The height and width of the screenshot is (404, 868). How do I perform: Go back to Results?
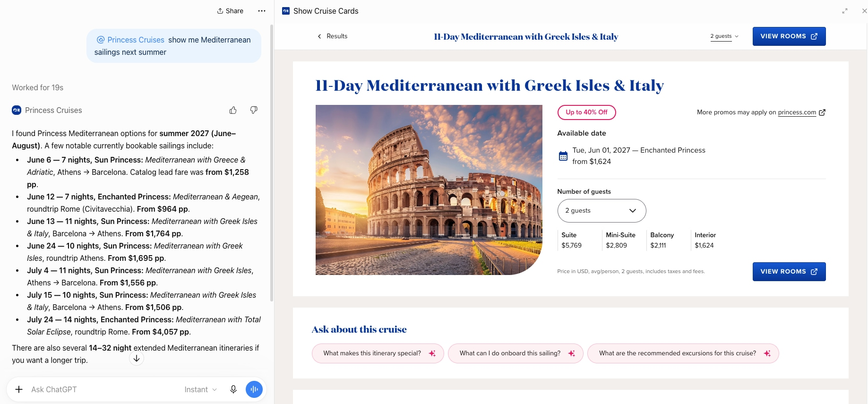point(332,36)
